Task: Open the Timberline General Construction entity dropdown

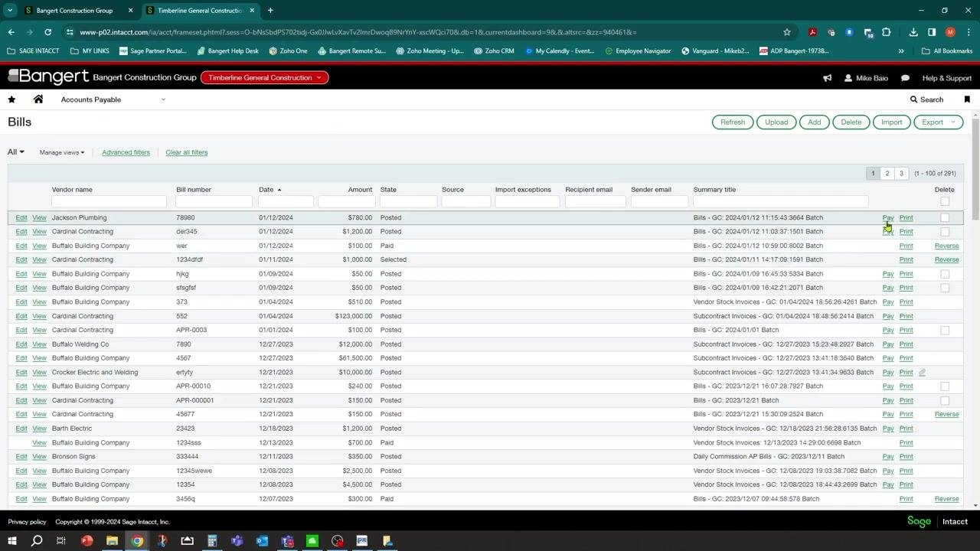Action: point(264,77)
